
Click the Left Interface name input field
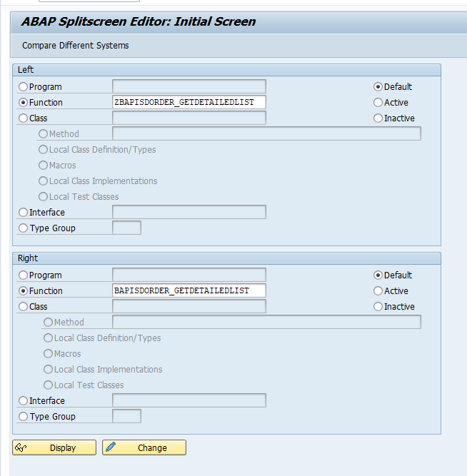pyautogui.click(x=189, y=212)
